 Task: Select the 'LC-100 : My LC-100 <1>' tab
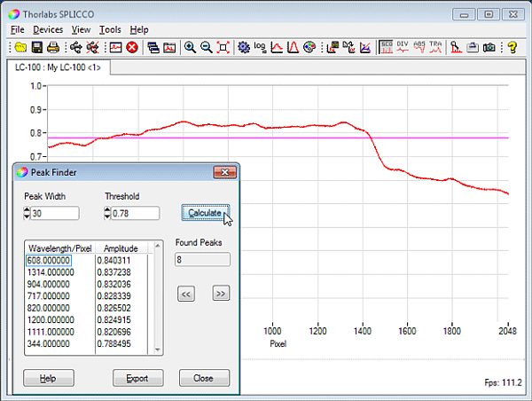[x=58, y=67]
